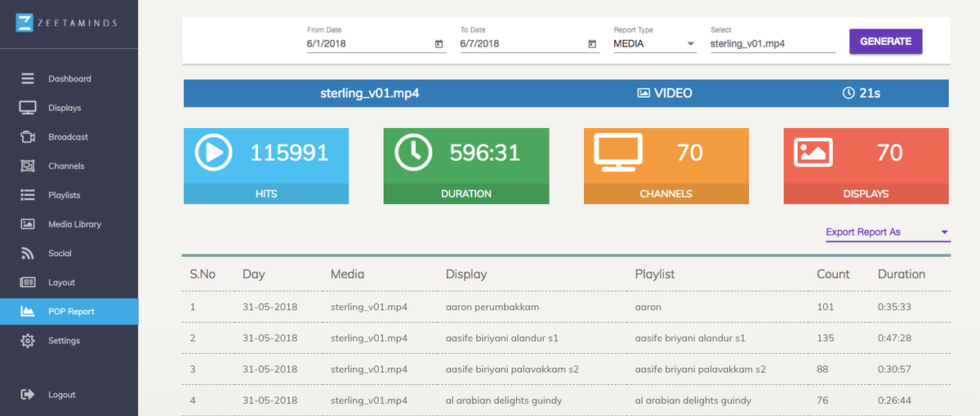Screen dimensions: 980x416
Task: Click display cell 'aasife biriyani alandur s1'
Action: click(502, 338)
